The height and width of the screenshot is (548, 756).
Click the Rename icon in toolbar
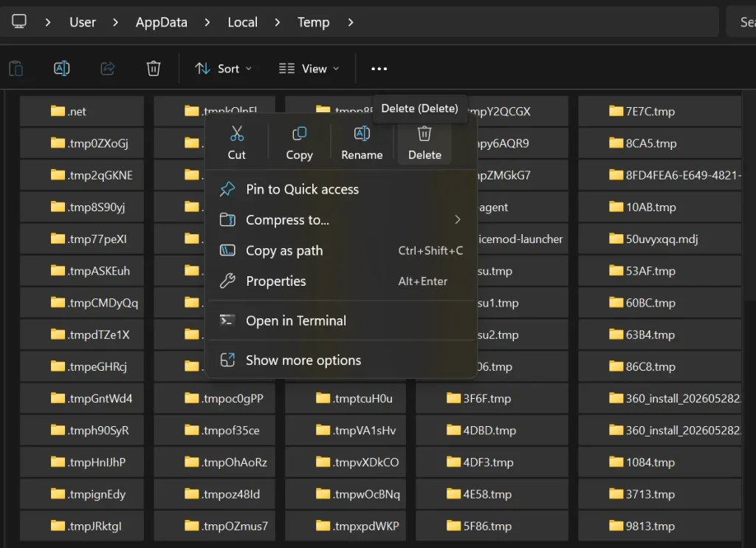tap(62, 69)
